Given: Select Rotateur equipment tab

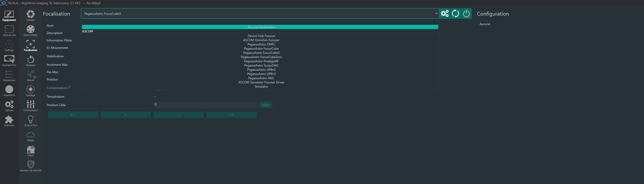Looking at the screenshot, I should 31,61.
